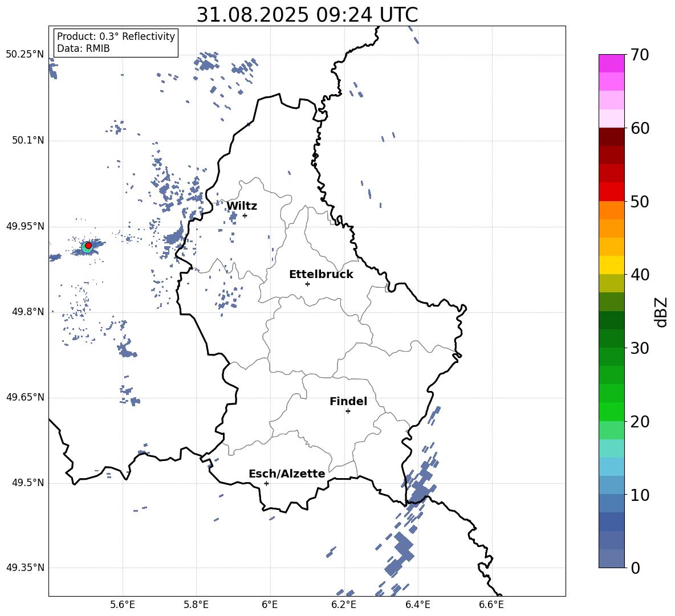Click the 6.4°E longitude label

tap(417, 605)
